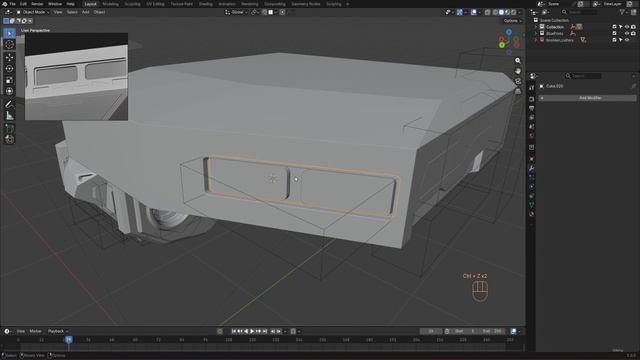Open the top bar Render menu
This screenshot has height=360, width=640.
(37, 4)
